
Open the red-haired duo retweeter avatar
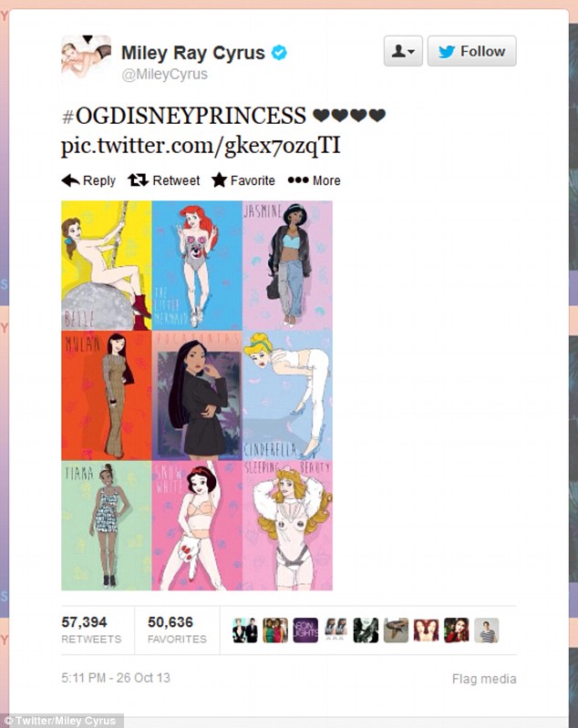point(426,630)
